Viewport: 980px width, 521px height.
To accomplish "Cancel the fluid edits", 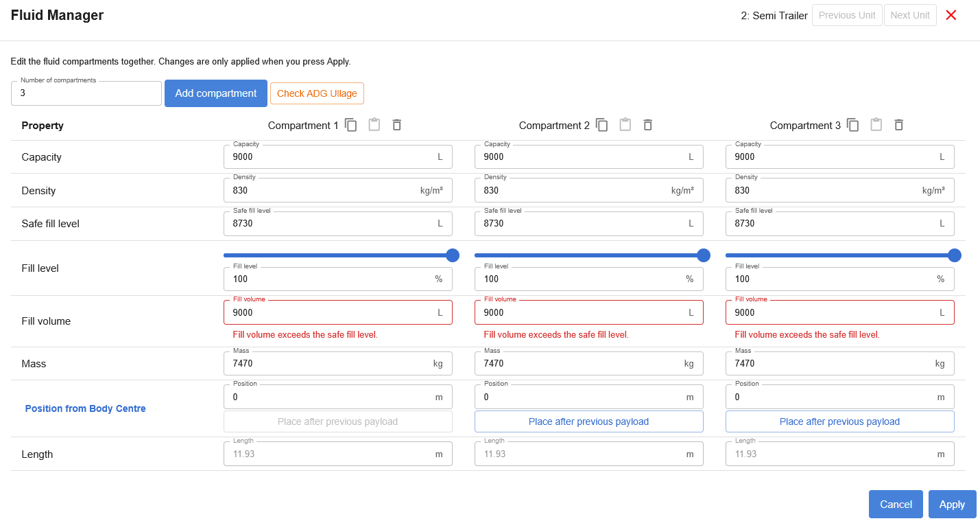I will click(x=896, y=505).
